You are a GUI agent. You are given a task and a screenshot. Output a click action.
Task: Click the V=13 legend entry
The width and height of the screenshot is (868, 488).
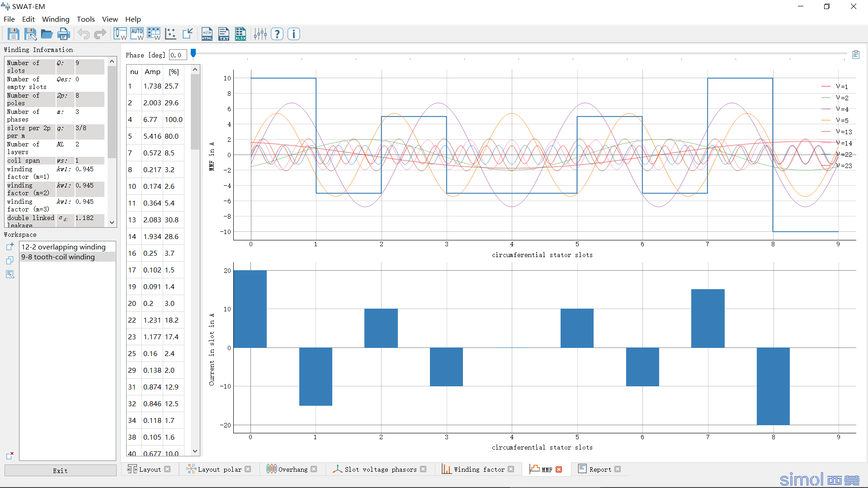(x=836, y=131)
